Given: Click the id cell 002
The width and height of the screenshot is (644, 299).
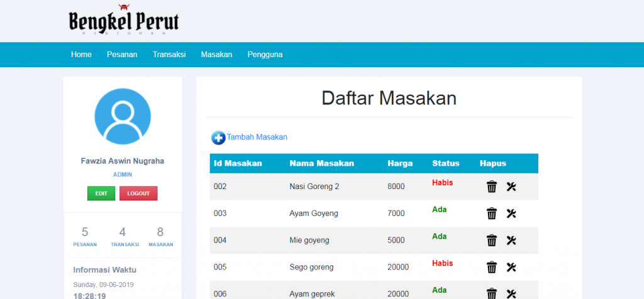Looking at the screenshot, I should [220, 187].
